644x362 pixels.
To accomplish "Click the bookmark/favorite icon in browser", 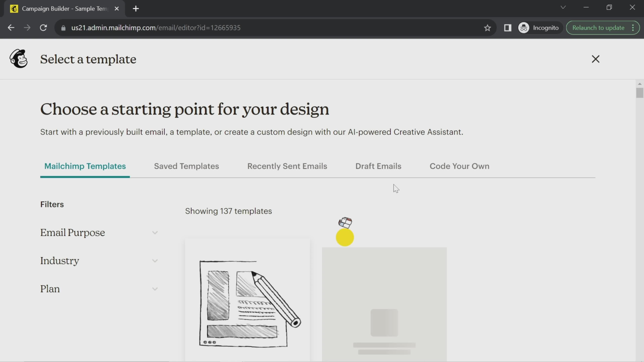I will click(x=487, y=27).
